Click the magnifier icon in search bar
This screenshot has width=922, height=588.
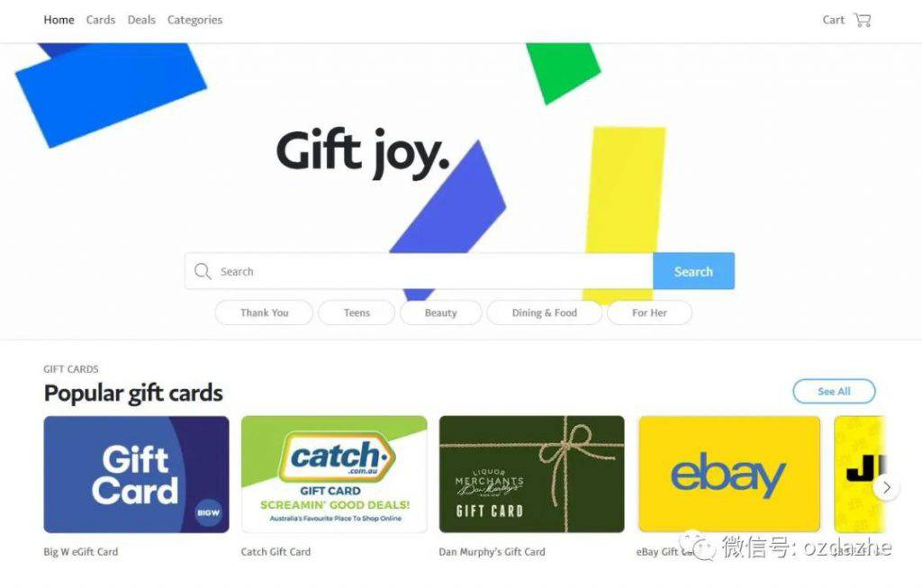coord(203,271)
